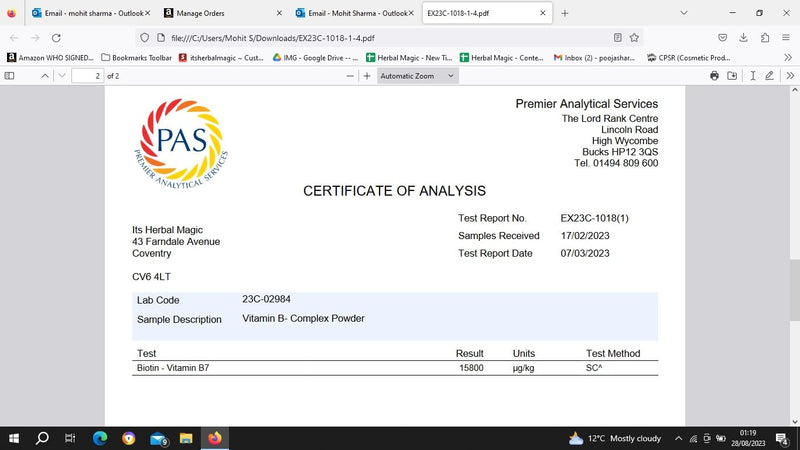Open the Windows Start menu
This screenshot has height=450, width=800.
(14, 438)
